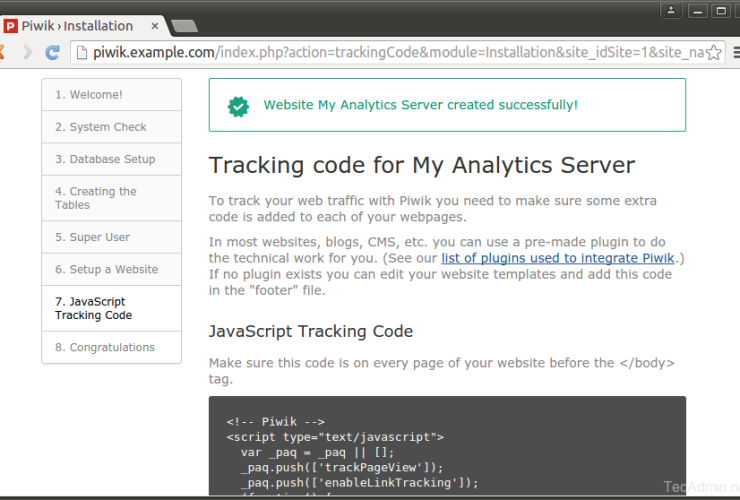This screenshot has height=500, width=740.
Task: Go to 8. Congratulations step
Action: click(x=105, y=347)
